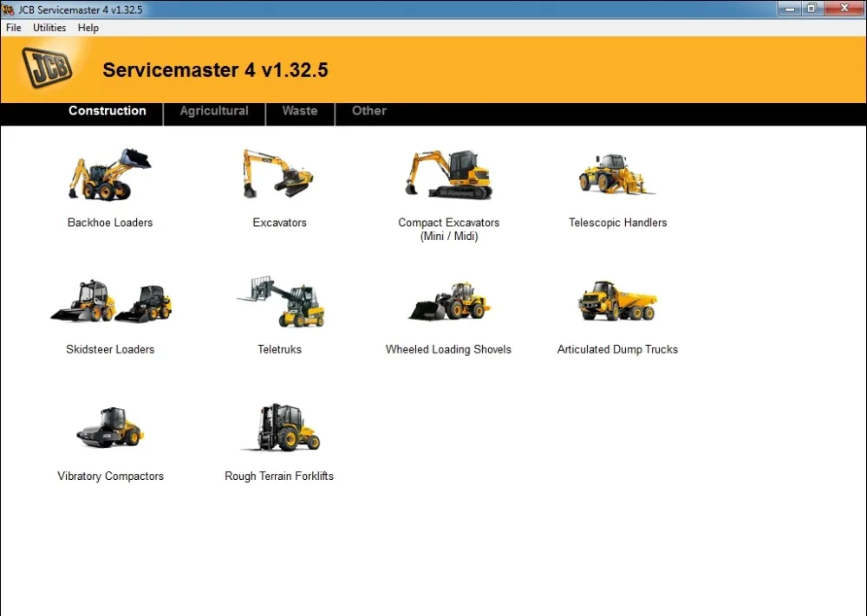Open the File menu
Viewport: 867px width, 616px height.
coord(13,28)
